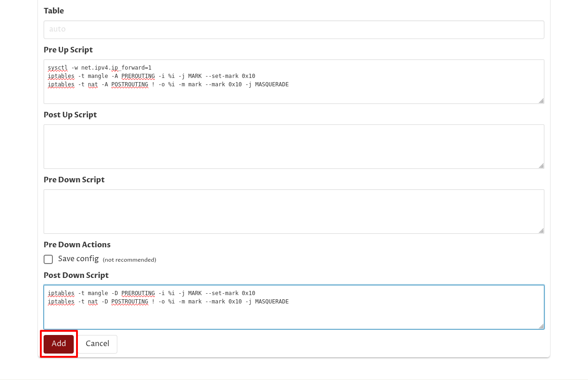The image size is (588, 380).
Task: Click the "sysctl -w net.ipv4.ip_forward=1" line
Action: pyautogui.click(x=100, y=68)
